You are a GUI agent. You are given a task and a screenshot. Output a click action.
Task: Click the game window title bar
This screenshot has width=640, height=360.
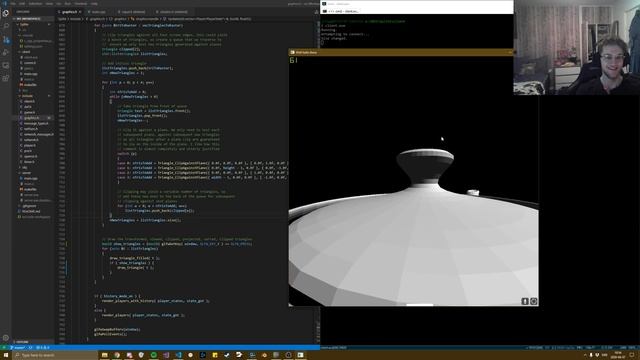point(401,52)
